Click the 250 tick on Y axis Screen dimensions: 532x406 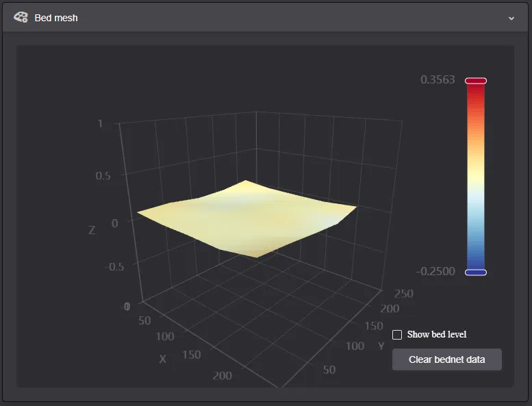(x=404, y=294)
